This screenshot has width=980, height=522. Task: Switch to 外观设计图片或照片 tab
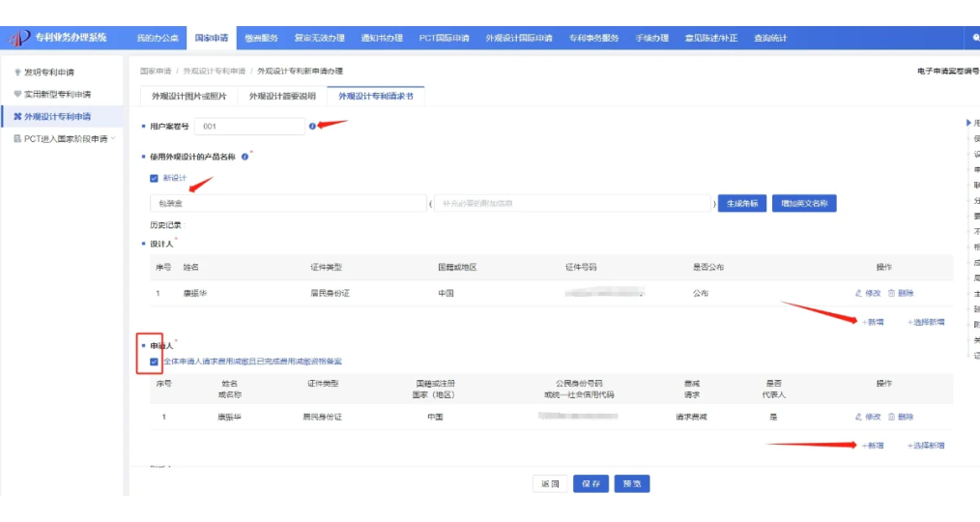click(188, 97)
